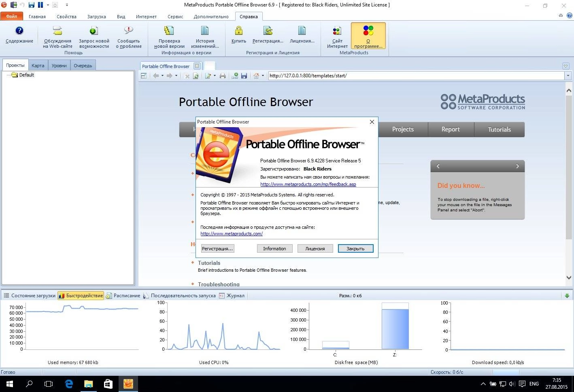The width and height of the screenshot is (574, 392).
Task: Click Закрыть to close the dialog
Action: tap(355, 249)
